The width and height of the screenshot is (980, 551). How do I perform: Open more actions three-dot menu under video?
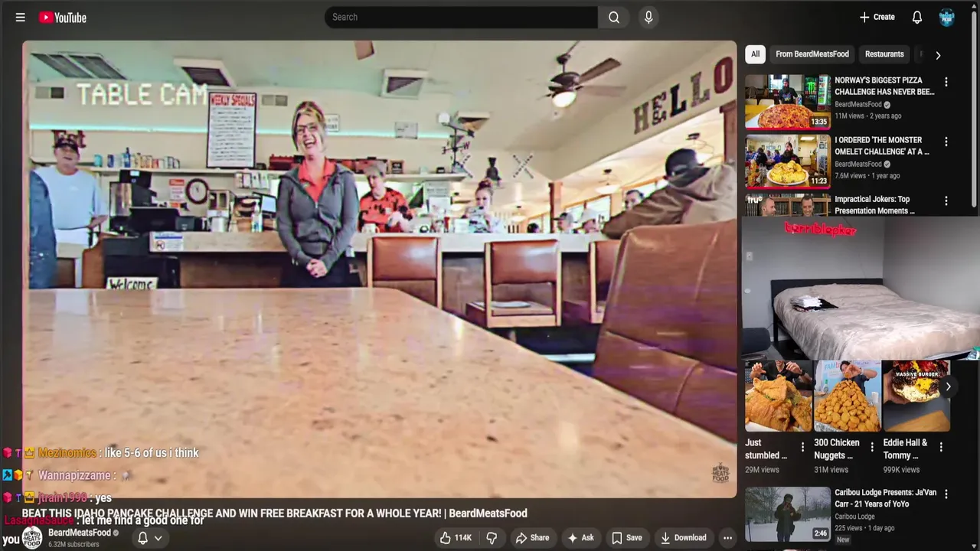pyautogui.click(x=727, y=537)
